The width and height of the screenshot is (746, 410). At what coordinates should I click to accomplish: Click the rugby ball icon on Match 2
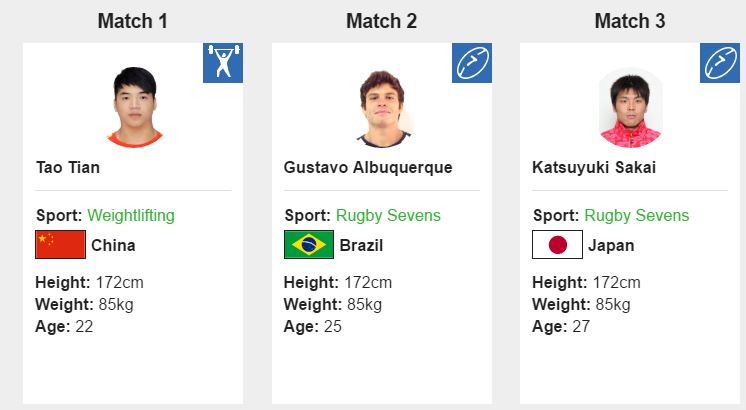471,63
